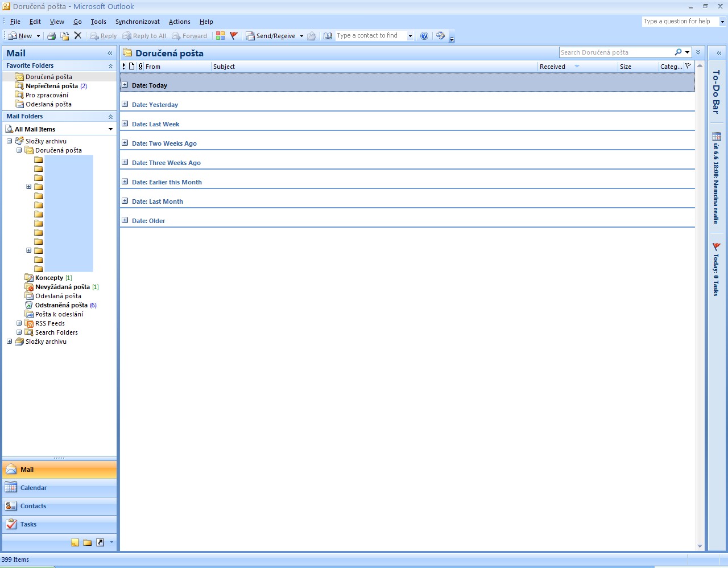728x568 pixels.
Task: Open the Tools menu
Action: (98, 22)
